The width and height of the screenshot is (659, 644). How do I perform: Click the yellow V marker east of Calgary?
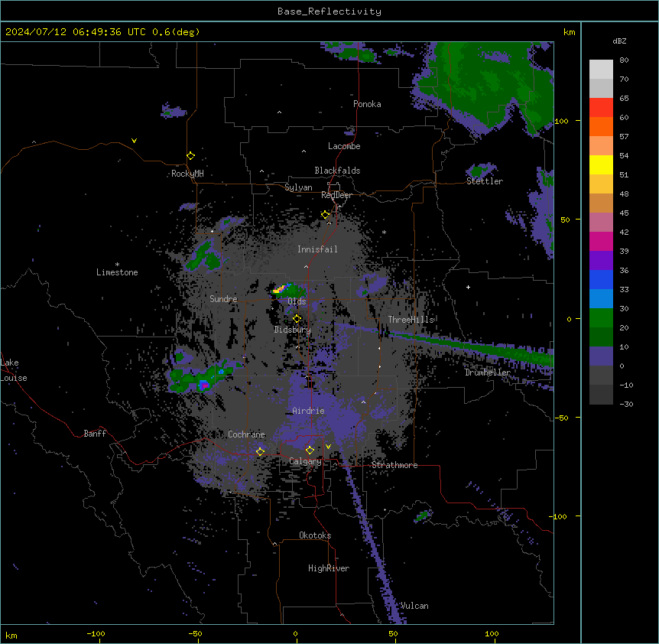pyautogui.click(x=328, y=447)
